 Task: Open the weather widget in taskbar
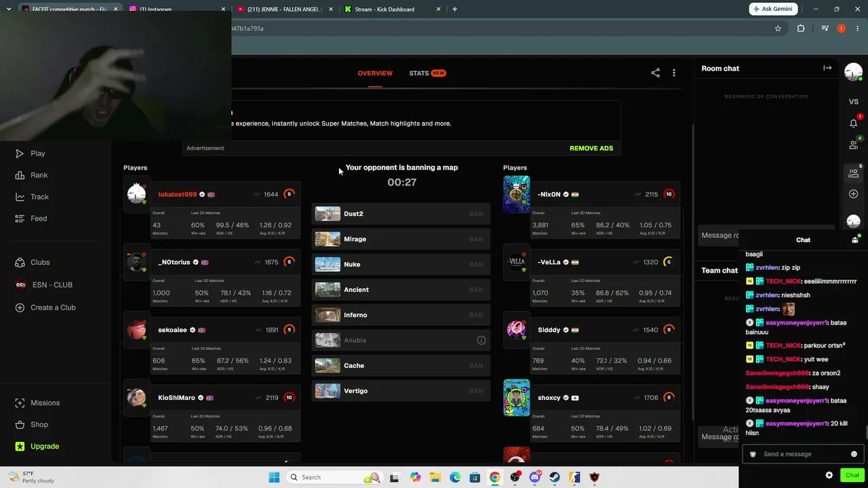(30, 476)
